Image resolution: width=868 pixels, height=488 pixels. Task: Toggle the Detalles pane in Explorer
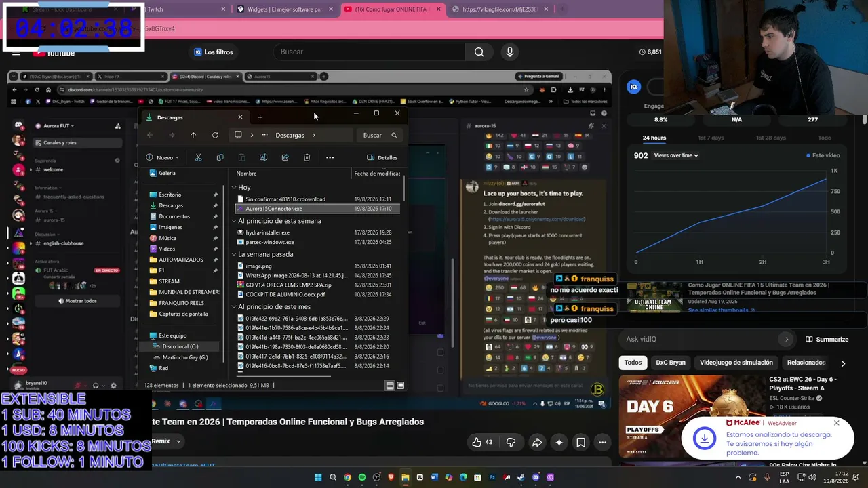pos(382,157)
